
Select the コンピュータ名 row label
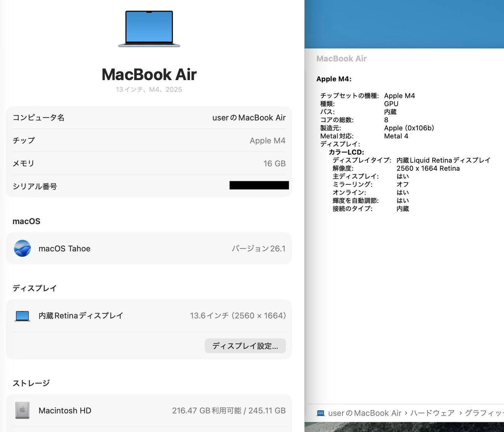click(38, 118)
